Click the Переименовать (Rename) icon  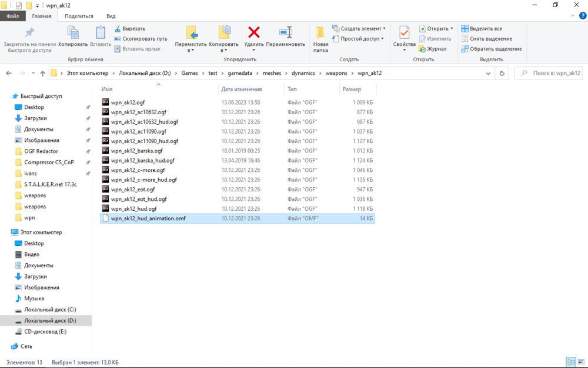285,34
